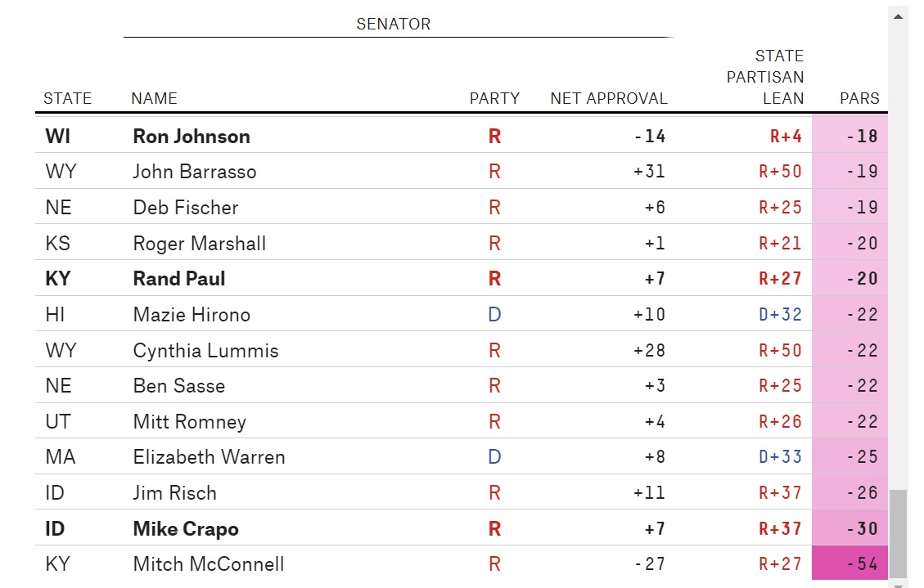
Task: Click Ron Johnson's -18 PARS cell
Action: (x=850, y=136)
